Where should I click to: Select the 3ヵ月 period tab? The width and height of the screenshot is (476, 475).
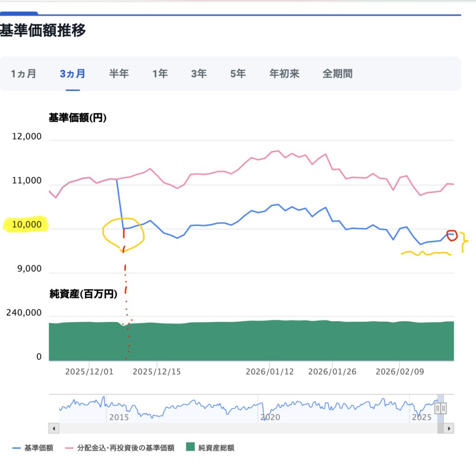73,73
